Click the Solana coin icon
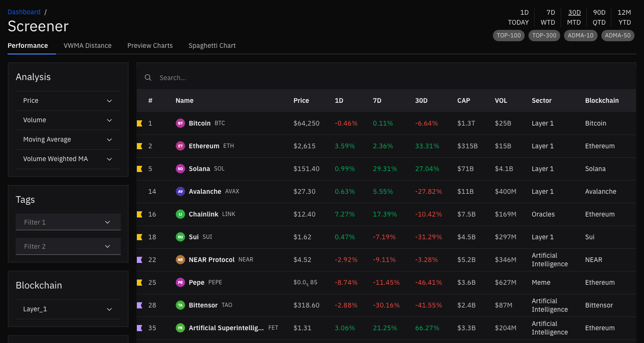 click(180, 169)
